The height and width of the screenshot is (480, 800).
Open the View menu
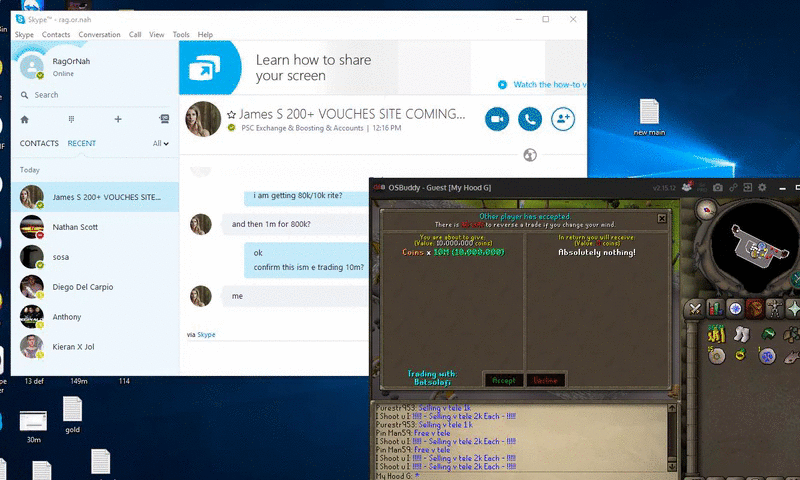tap(157, 35)
